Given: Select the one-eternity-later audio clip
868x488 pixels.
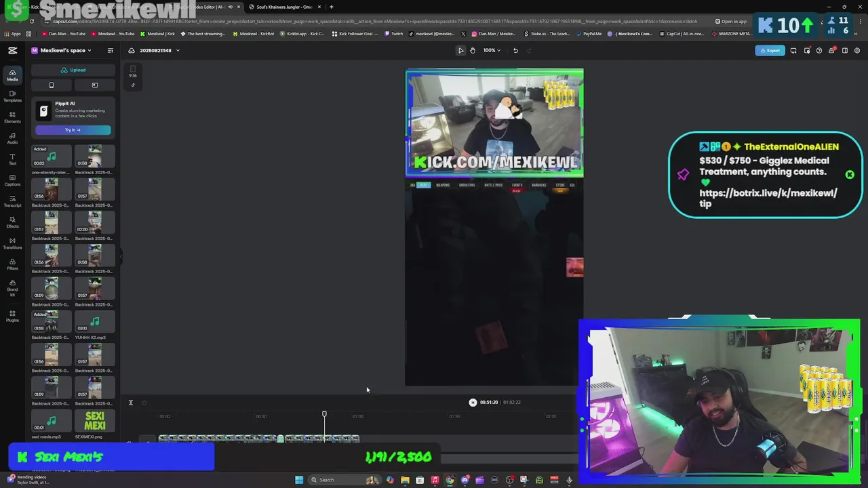Looking at the screenshot, I should pos(52,157).
